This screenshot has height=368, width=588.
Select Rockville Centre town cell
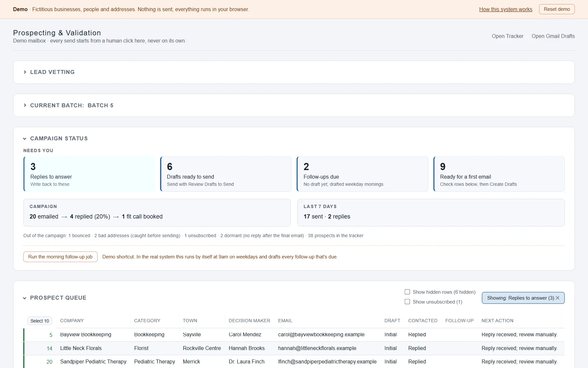click(202, 348)
